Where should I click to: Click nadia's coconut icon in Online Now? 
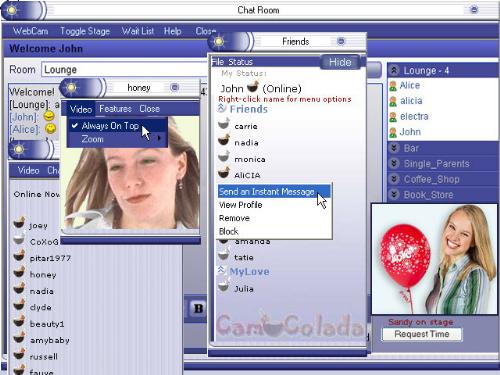pyautogui.click(x=19, y=288)
